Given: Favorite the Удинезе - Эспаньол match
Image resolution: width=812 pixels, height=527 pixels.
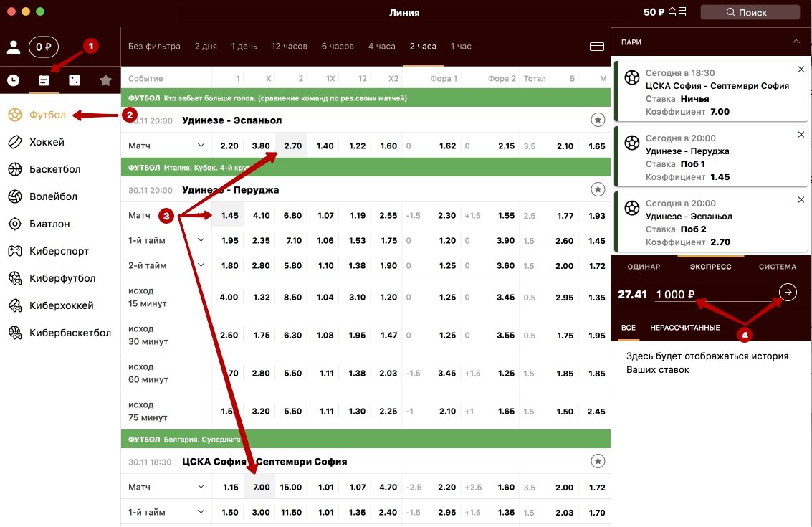Looking at the screenshot, I should (598, 120).
